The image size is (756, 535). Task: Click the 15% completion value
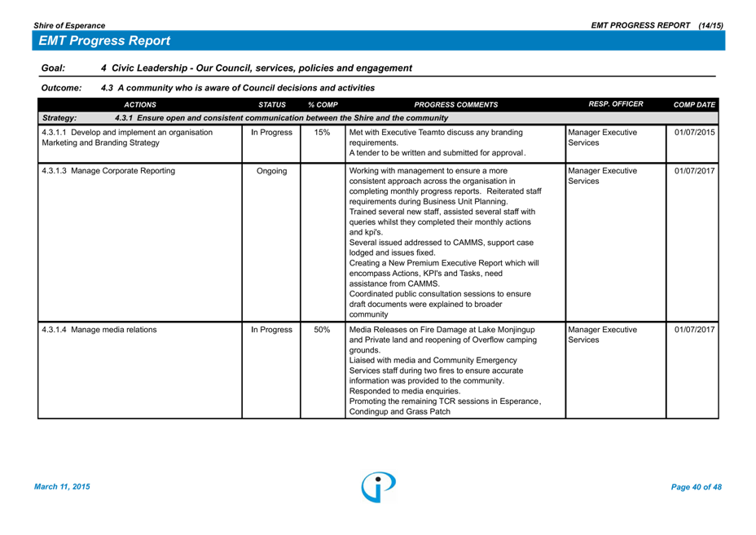coord(322,132)
